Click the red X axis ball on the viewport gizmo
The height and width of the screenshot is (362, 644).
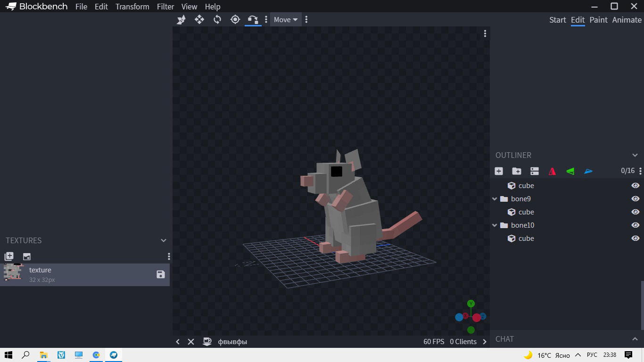tap(477, 318)
